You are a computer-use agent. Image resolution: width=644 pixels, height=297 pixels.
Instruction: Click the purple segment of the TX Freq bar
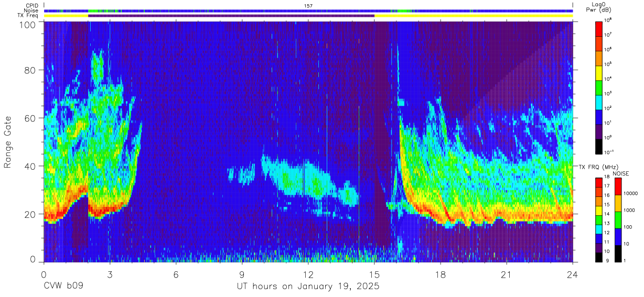(x=231, y=16)
